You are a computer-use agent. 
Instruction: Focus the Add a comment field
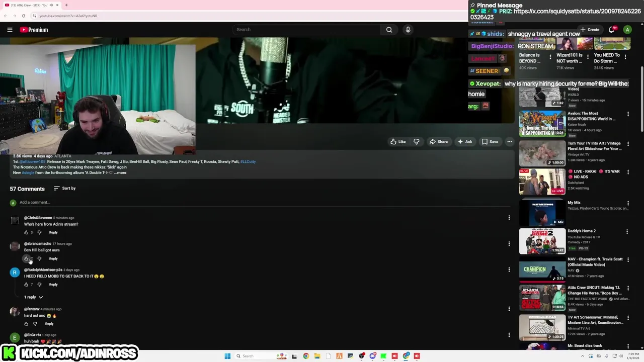coord(264,203)
